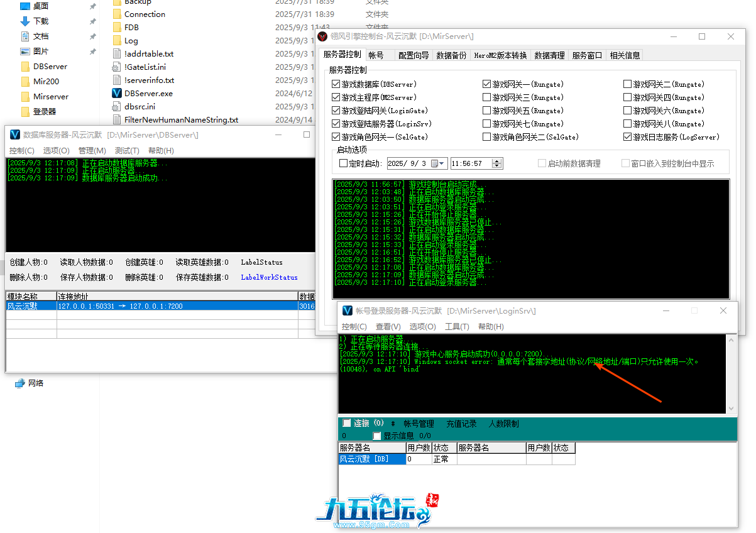The width and height of the screenshot is (756, 533).
Task: Open the date picker calendar dropdown
Action: [x=439, y=163]
